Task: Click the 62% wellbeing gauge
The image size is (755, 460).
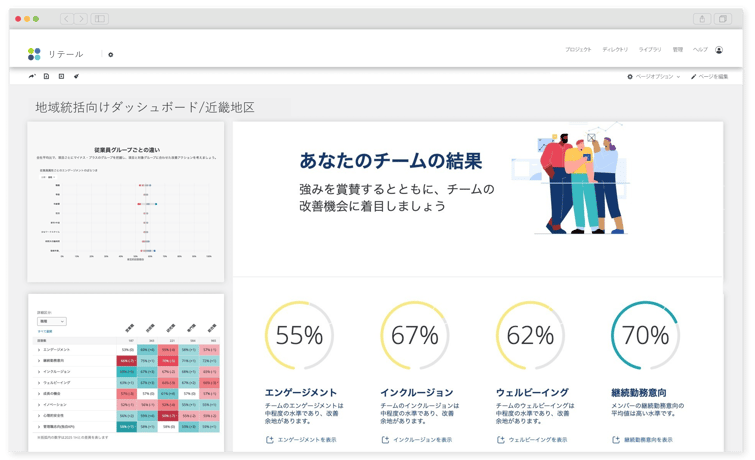Action: [530, 335]
